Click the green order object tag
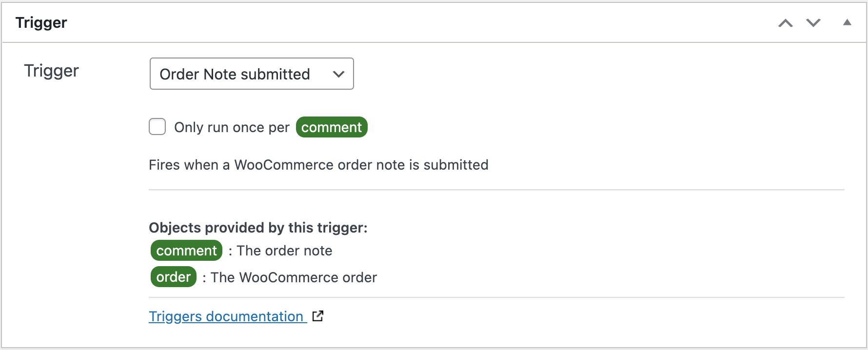This screenshot has height=350, width=868. click(173, 277)
